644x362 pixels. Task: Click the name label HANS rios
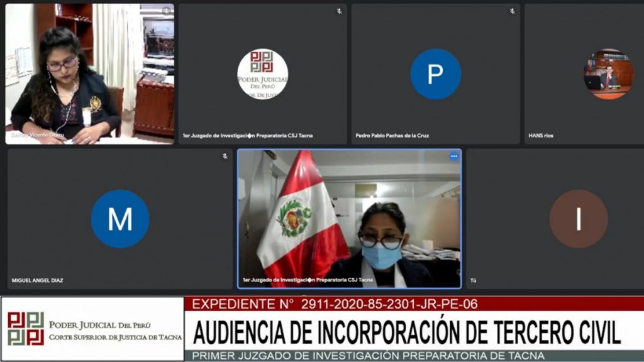541,136
